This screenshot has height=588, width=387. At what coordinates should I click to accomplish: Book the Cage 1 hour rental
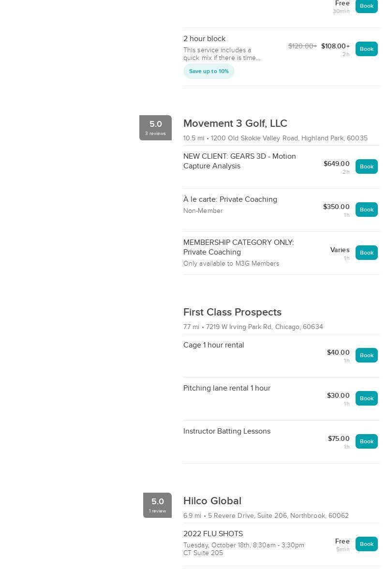tap(366, 355)
